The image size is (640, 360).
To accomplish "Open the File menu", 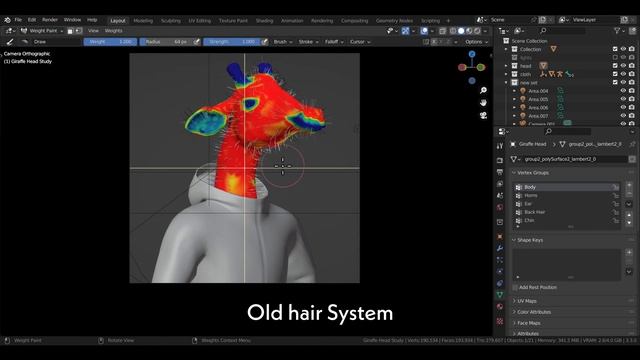I will pos(18,20).
